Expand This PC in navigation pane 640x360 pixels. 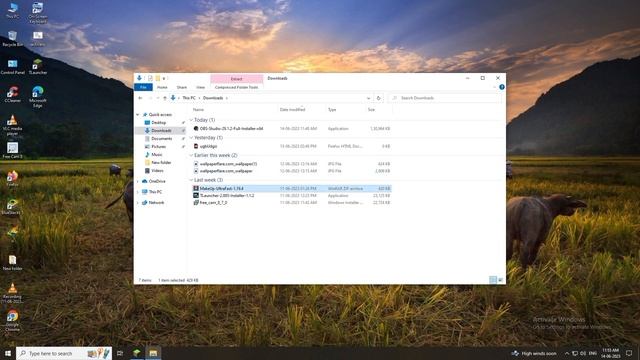[x=138, y=192]
